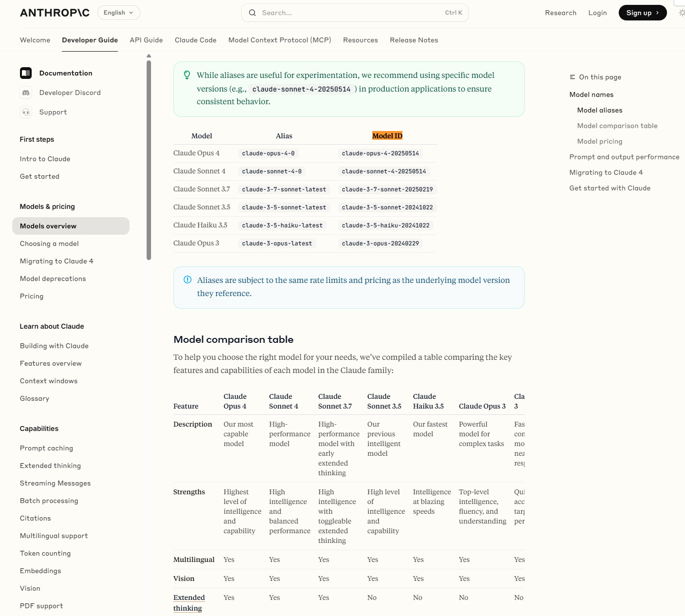Switch to the Developer Guide tab
Viewport: 685px width, 616px height.
pos(90,40)
